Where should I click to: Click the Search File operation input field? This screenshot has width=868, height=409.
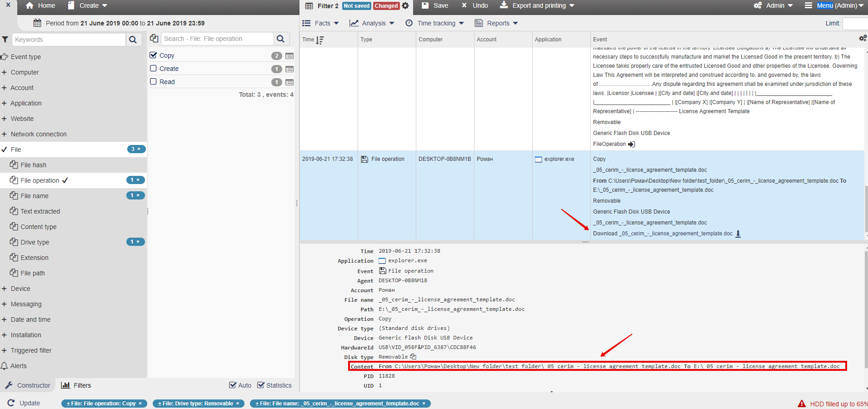(x=217, y=39)
